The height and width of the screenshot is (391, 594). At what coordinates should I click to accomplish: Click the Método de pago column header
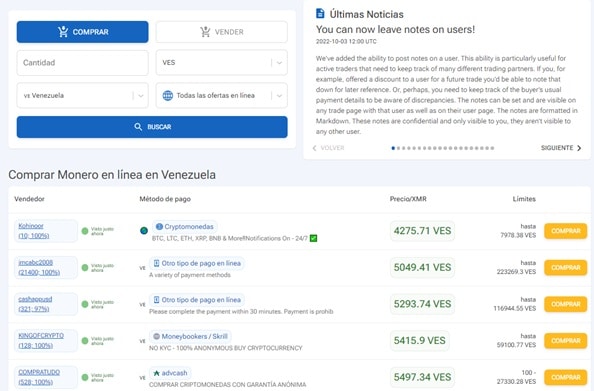point(165,199)
